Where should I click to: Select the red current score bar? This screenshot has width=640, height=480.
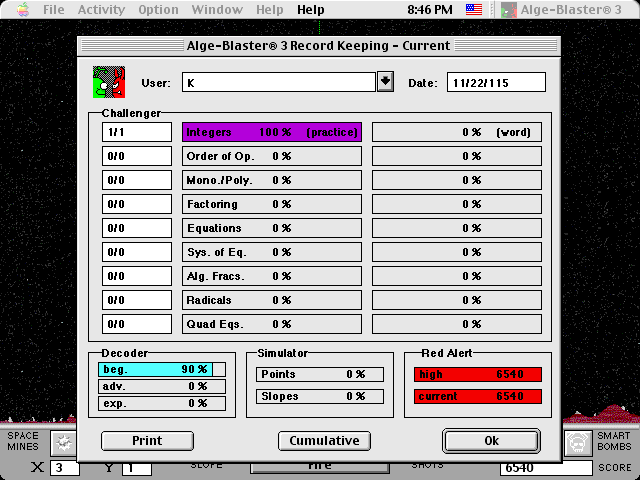tap(477, 397)
